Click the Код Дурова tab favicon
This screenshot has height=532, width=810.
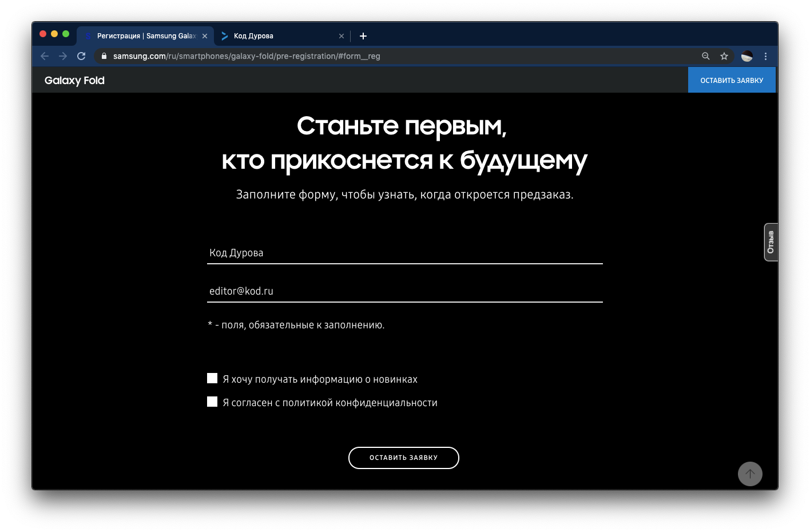[225, 36]
